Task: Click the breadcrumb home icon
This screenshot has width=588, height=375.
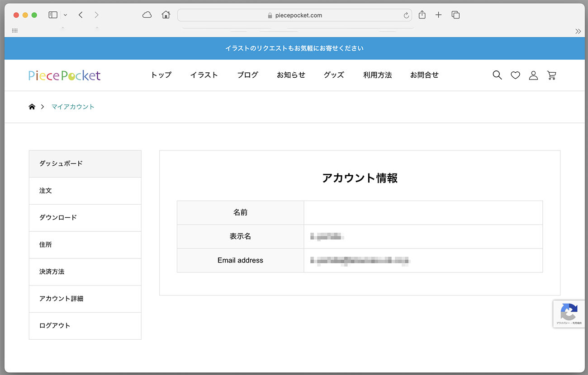Action: coord(32,107)
